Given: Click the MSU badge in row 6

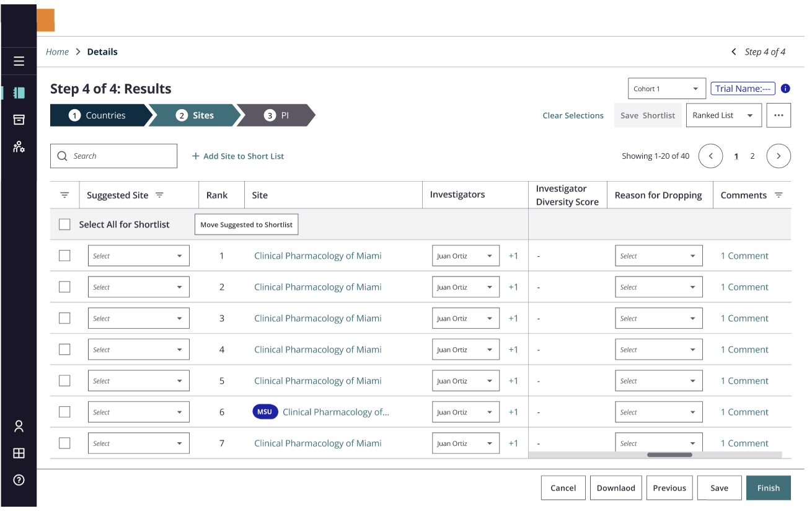Looking at the screenshot, I should point(265,412).
